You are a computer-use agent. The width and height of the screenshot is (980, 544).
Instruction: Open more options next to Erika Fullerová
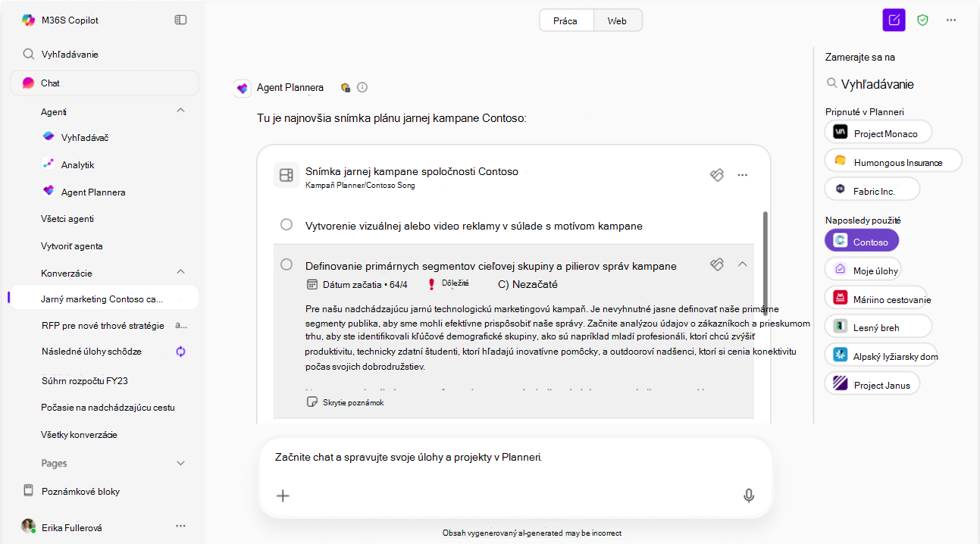(180, 526)
